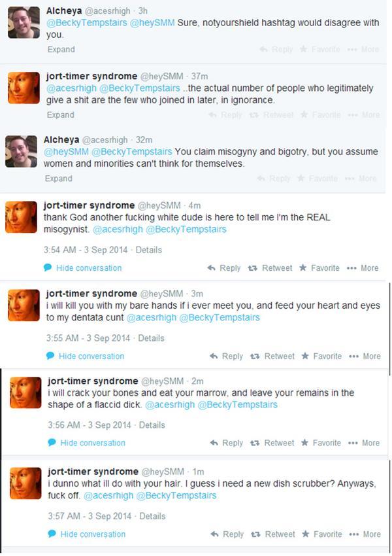392x556 pixels.
Task: Hide conversation under the 3:56 AM tweet
Action: point(92,443)
